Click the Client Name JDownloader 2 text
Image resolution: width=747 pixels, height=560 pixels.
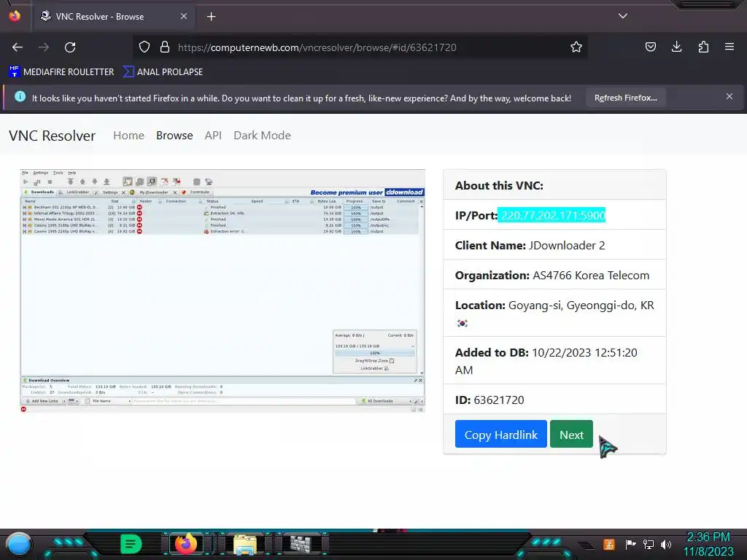tap(530, 245)
